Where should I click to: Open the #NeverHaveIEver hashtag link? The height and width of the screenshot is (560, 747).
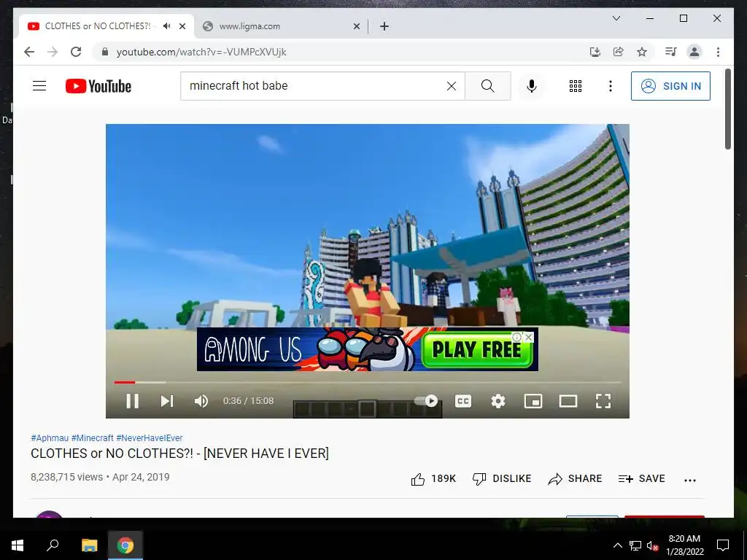(150, 437)
